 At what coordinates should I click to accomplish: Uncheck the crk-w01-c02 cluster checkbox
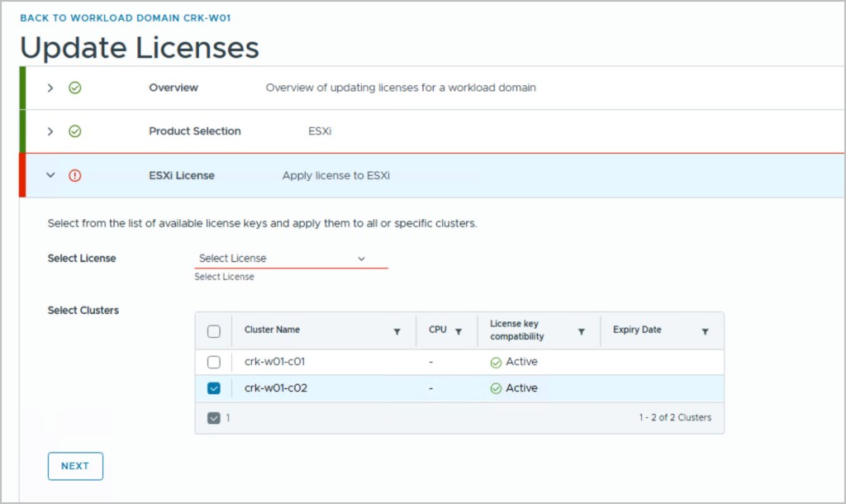coord(214,388)
